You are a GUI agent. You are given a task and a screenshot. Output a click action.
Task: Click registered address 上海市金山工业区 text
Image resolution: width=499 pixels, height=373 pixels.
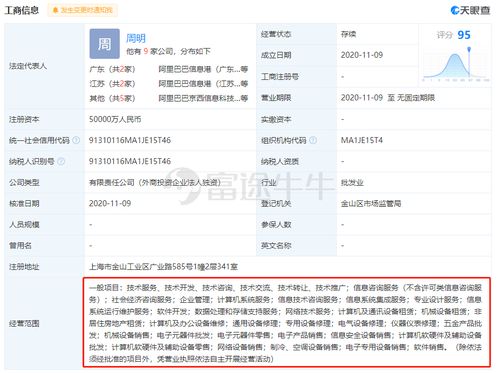(x=163, y=267)
